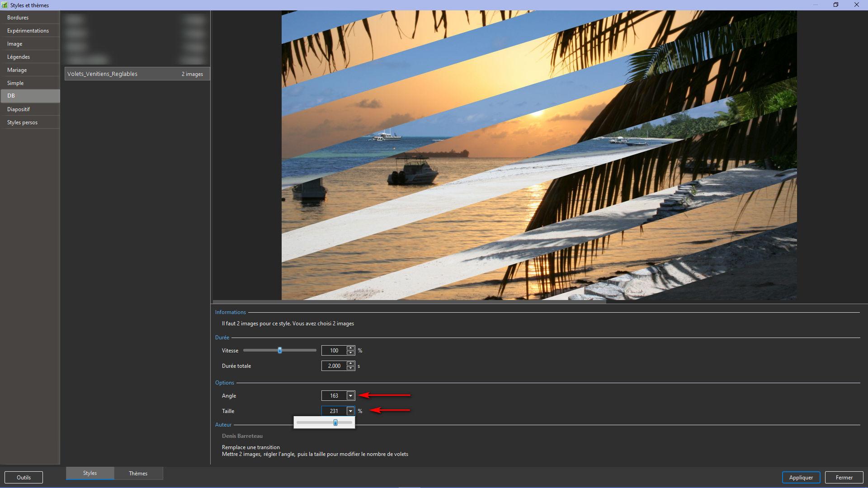Click the Taille popup slider handle

pyautogui.click(x=335, y=422)
